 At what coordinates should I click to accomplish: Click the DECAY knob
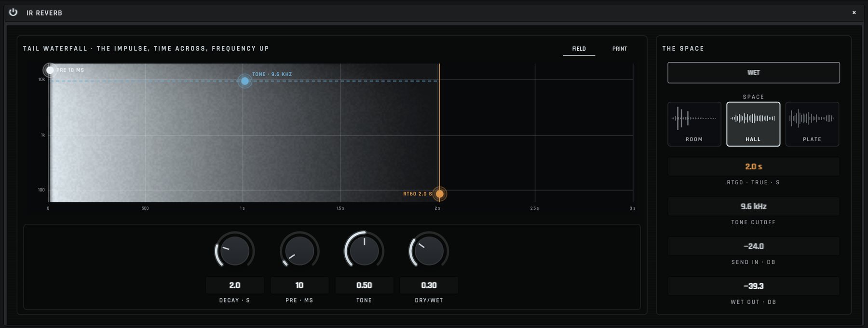234,251
